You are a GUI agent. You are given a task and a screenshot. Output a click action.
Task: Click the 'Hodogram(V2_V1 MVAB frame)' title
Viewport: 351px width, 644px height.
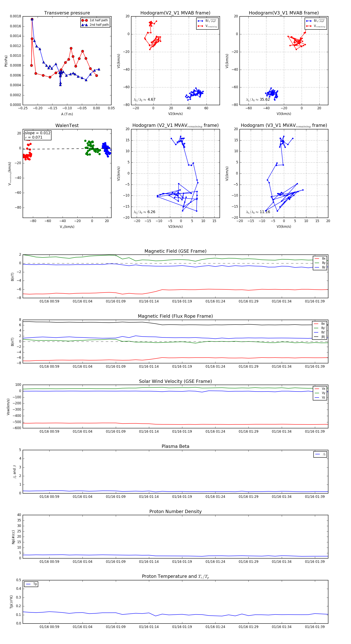(x=175, y=13)
